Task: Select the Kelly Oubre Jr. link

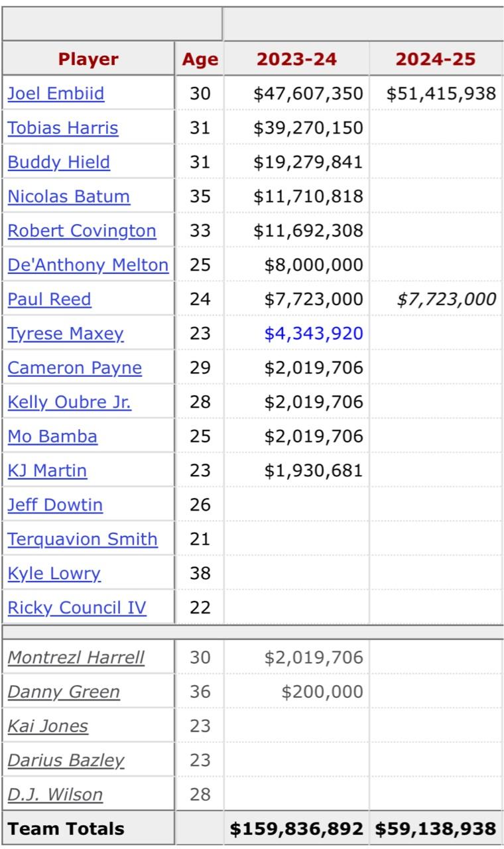Action: pyautogui.click(x=70, y=402)
